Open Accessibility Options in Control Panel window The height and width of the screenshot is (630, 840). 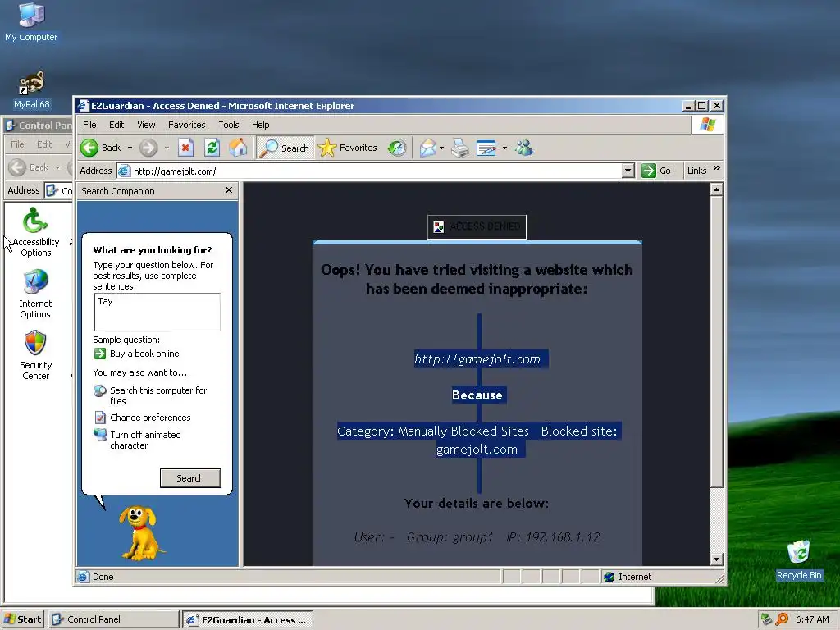click(36, 232)
